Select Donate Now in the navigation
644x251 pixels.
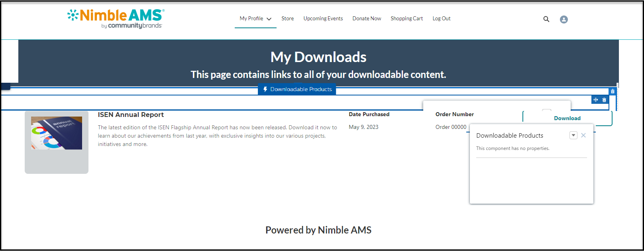pos(367,19)
